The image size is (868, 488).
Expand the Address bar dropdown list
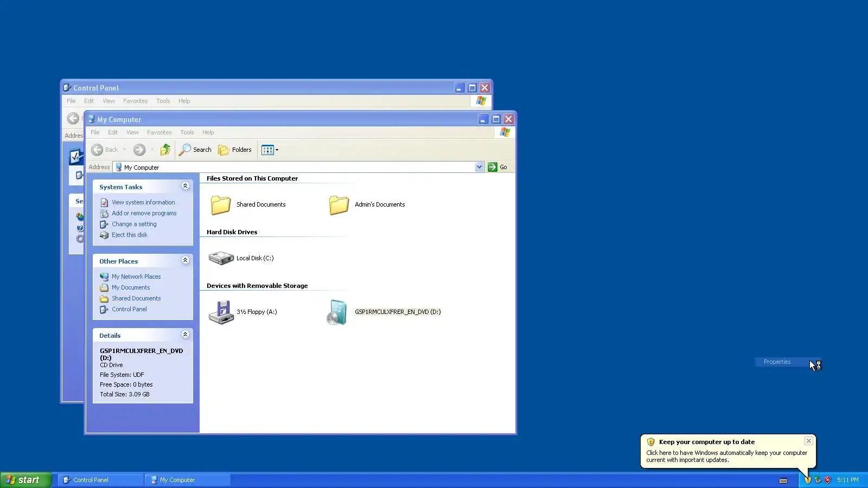click(479, 167)
